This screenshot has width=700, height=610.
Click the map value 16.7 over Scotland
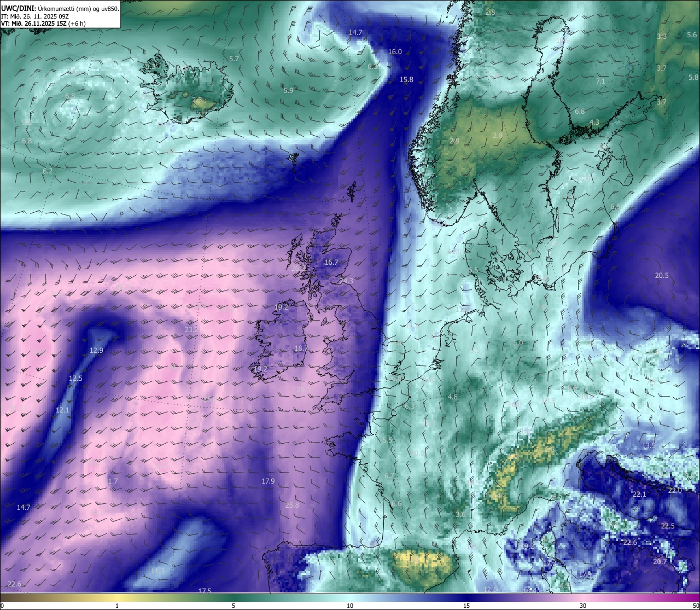[331, 262]
